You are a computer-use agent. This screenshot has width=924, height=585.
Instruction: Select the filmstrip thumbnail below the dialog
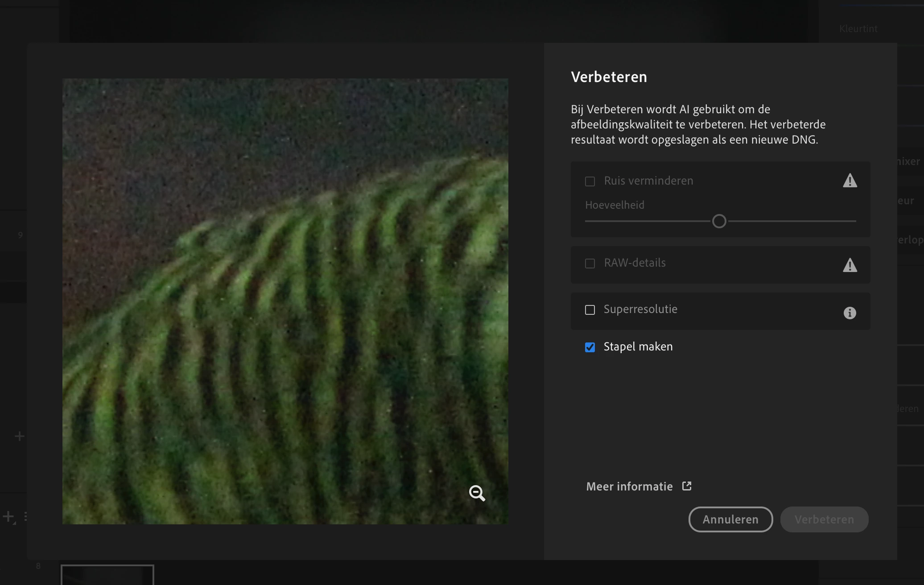pos(107,575)
